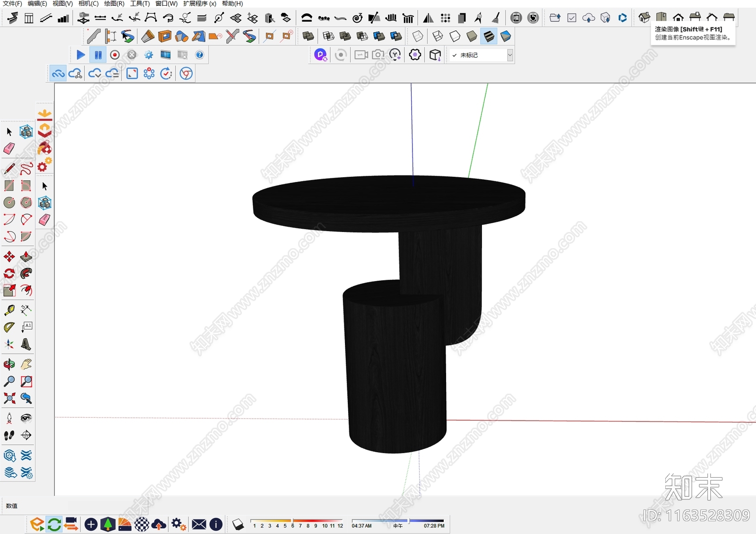Open the 绘图(R) menu

pyautogui.click(x=114, y=3)
